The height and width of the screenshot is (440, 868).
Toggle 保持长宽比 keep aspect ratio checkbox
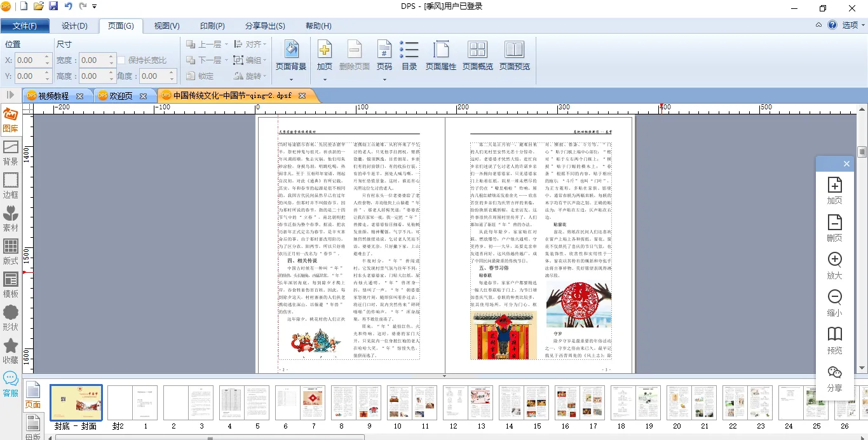click(x=122, y=60)
